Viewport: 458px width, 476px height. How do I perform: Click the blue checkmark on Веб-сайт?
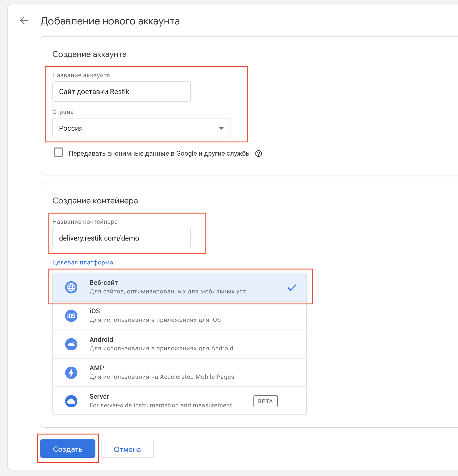pos(292,287)
